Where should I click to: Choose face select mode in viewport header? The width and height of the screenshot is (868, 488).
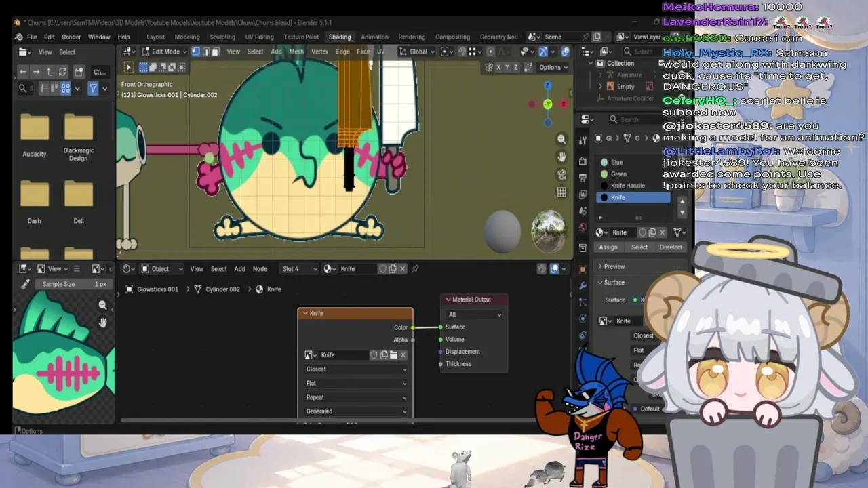coord(215,52)
